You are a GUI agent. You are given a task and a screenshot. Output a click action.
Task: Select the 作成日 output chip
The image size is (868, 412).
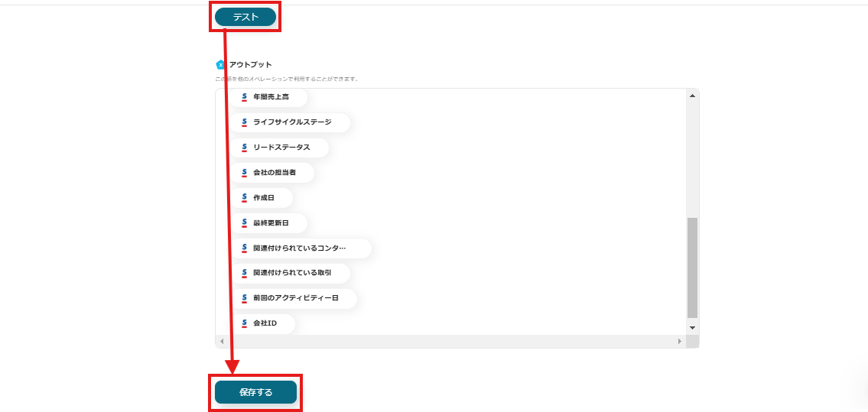262,198
